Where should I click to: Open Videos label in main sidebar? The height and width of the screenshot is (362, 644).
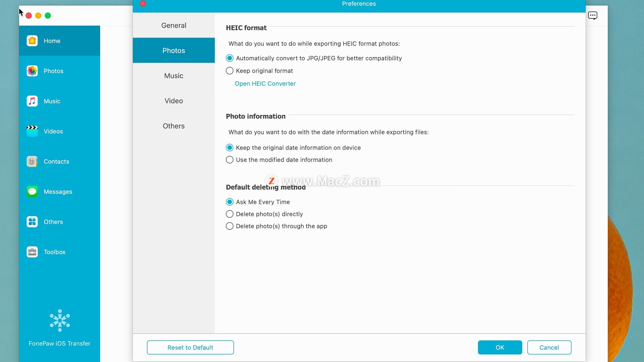coord(53,131)
